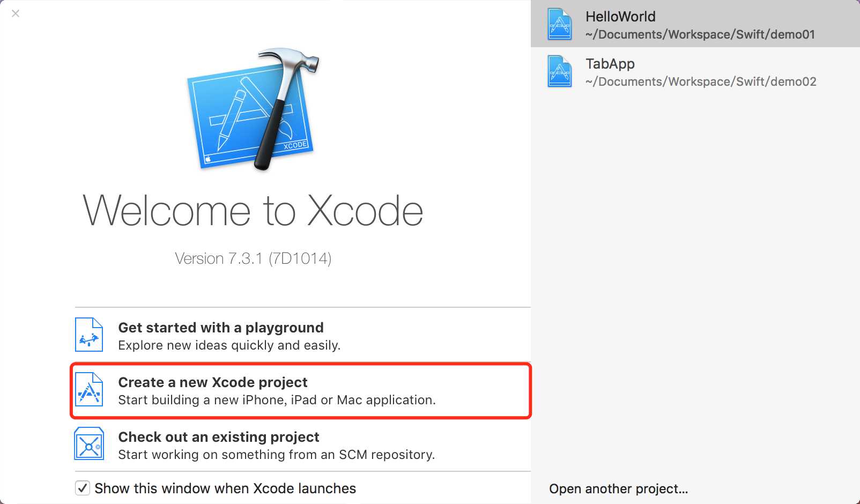Click the TabApp project file icon
This screenshot has width=860, height=504.
coord(560,71)
